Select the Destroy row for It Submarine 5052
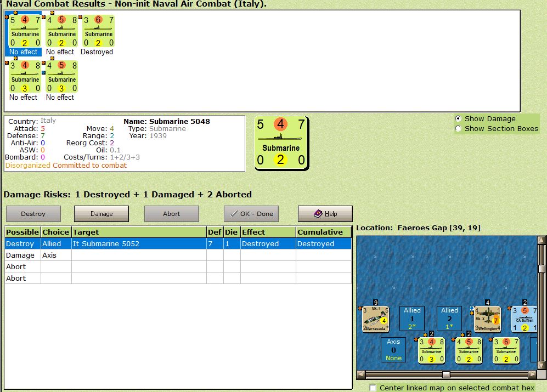547x392 pixels. click(x=178, y=243)
